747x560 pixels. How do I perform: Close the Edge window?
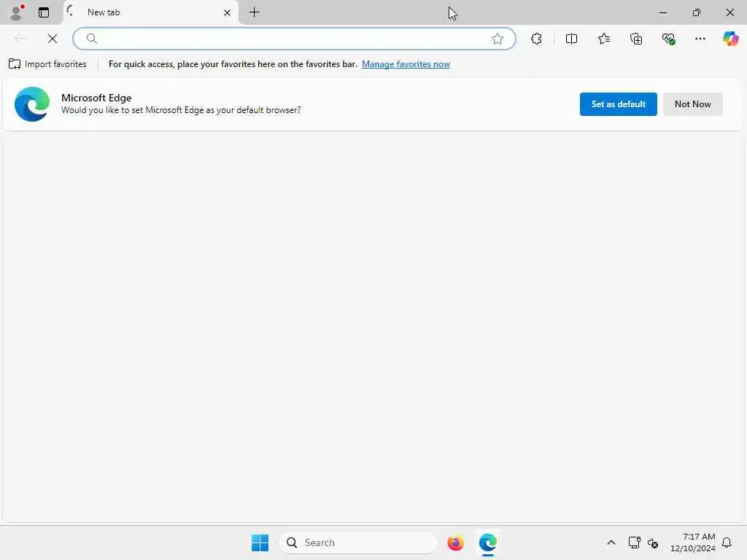pyautogui.click(x=729, y=12)
